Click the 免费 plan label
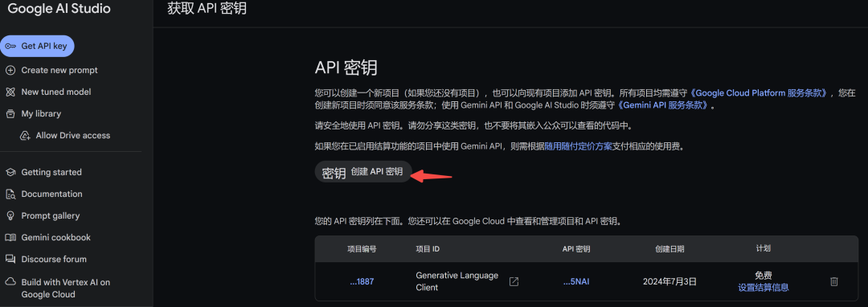The height and width of the screenshot is (307, 868). coord(764,276)
